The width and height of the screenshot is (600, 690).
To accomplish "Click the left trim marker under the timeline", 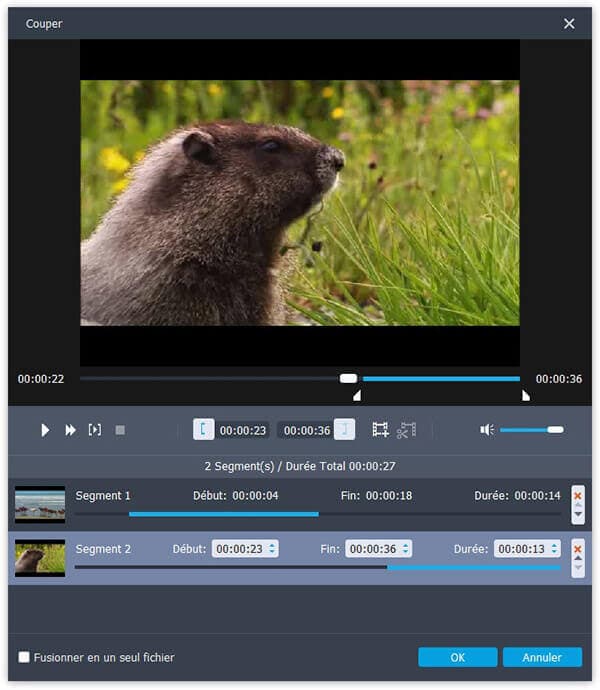I will click(357, 395).
